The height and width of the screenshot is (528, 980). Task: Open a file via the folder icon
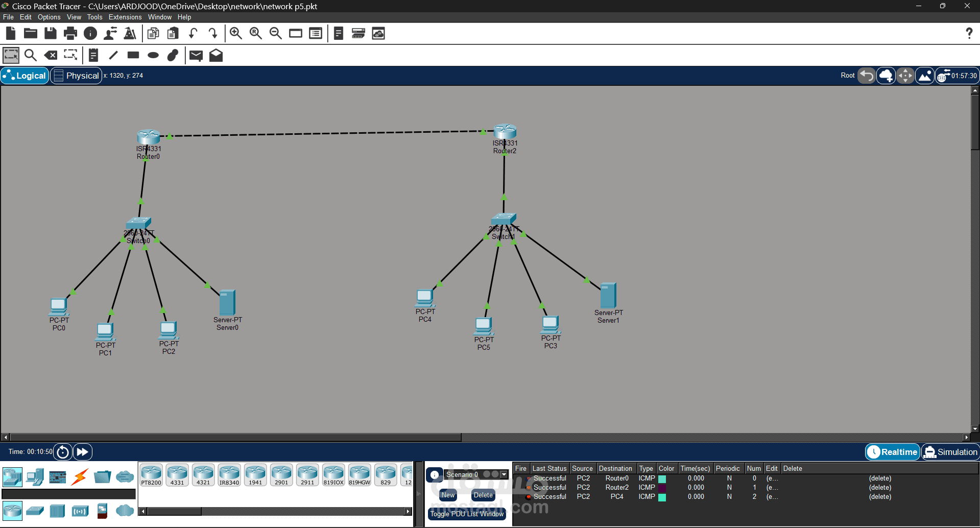pos(31,34)
